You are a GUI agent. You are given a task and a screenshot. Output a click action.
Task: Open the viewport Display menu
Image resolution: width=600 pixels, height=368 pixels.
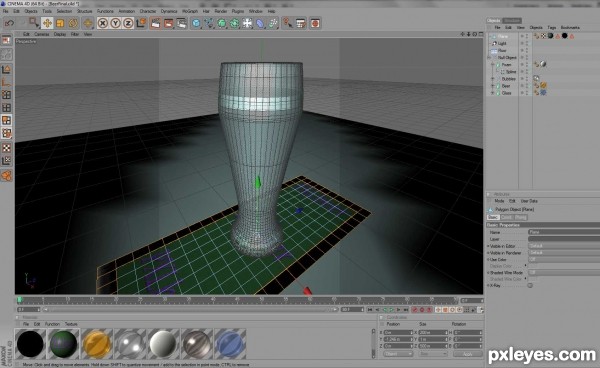60,34
